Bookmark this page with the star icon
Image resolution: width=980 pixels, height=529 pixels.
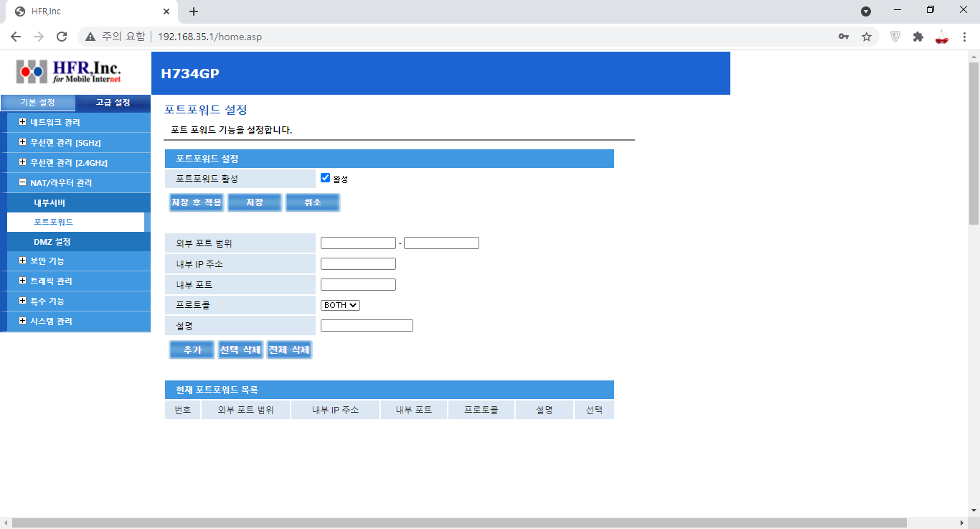868,36
